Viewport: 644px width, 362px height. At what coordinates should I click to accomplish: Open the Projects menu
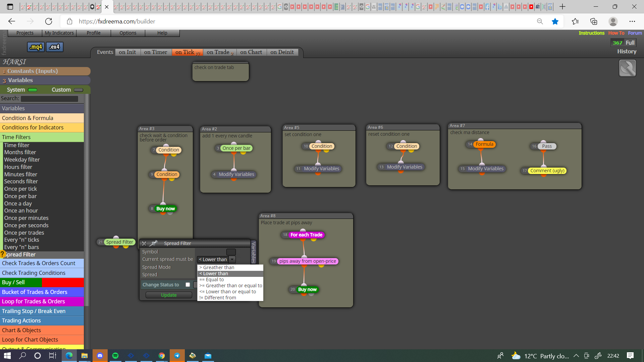click(x=25, y=33)
